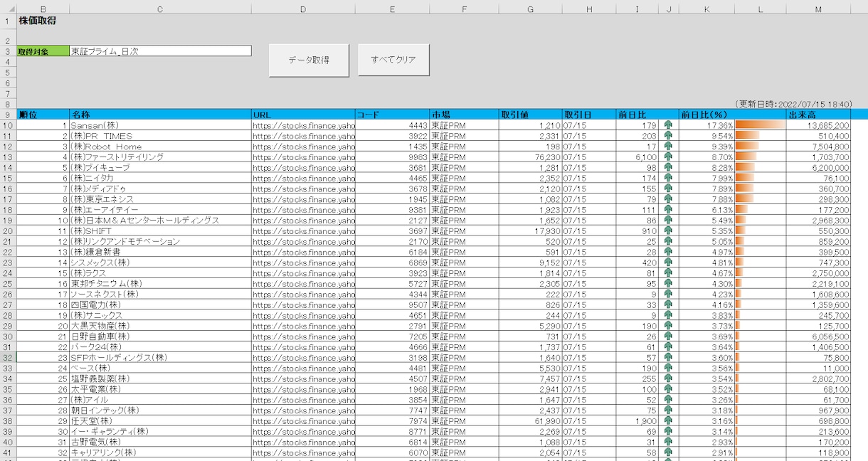Click the データ取得 button
This screenshot has width=868, height=461.
[309, 60]
